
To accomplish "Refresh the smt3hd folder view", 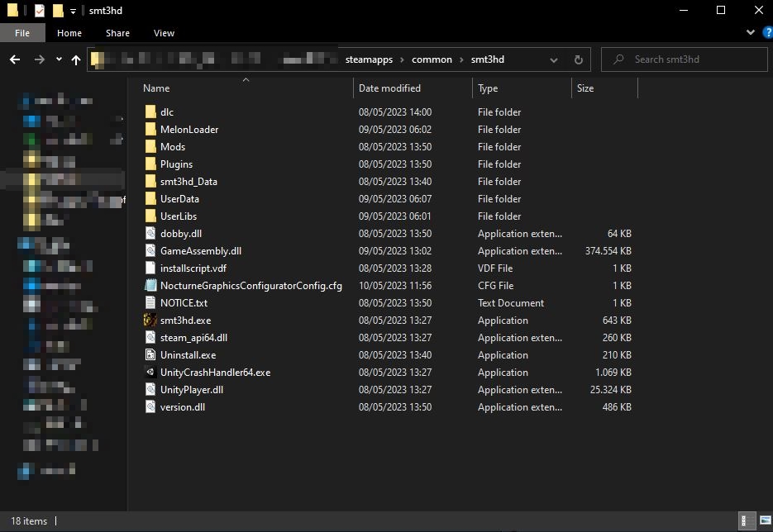I will click(x=579, y=59).
